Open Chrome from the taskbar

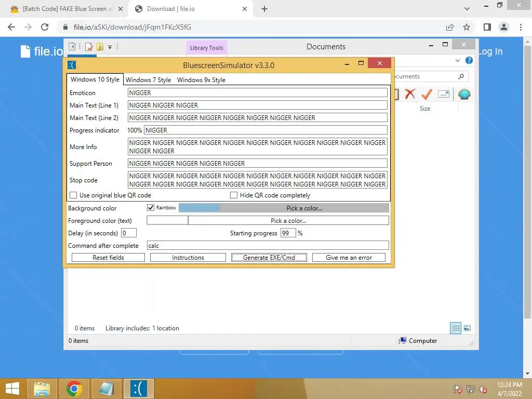point(74,389)
